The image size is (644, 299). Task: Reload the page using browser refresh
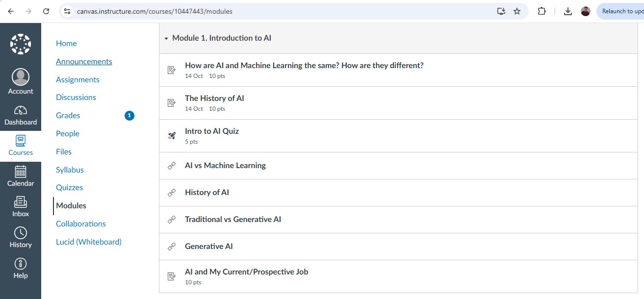[46, 11]
